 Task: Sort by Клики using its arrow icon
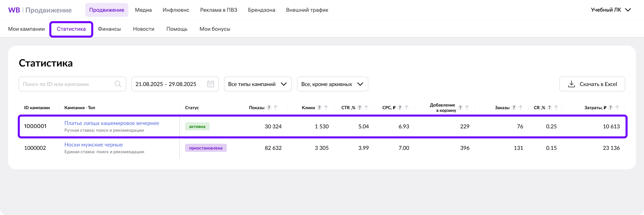pos(326,107)
